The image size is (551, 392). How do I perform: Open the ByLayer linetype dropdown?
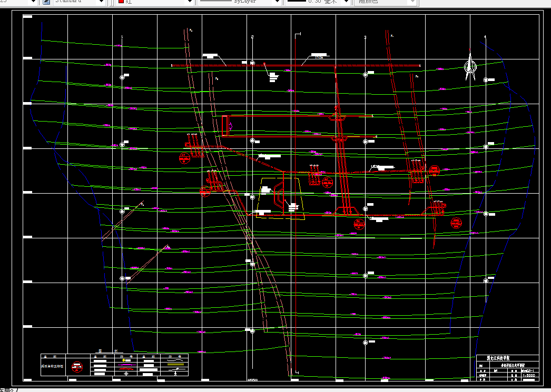point(239,2)
